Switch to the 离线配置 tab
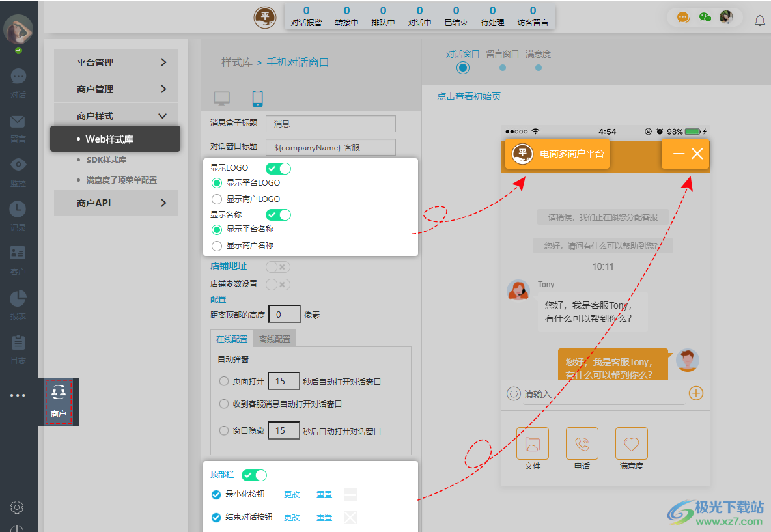The image size is (771, 532). (x=273, y=338)
